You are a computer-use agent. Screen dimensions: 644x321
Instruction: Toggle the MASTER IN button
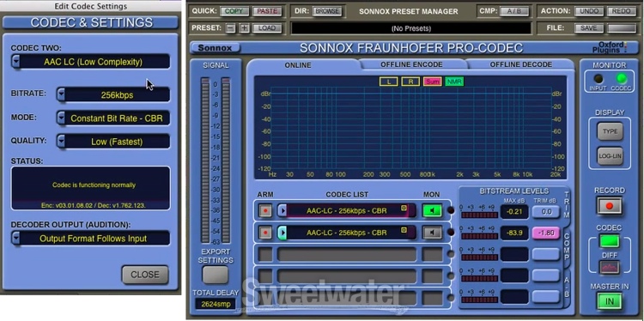610,302
